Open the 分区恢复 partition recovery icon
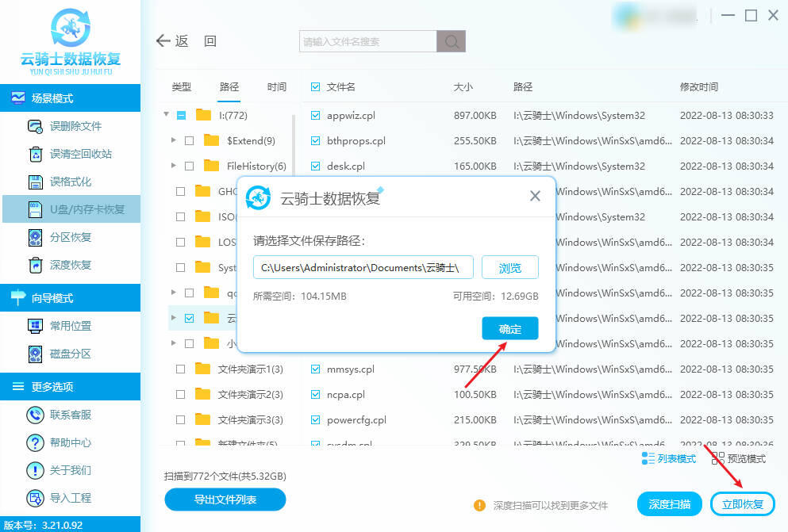 tap(35, 237)
